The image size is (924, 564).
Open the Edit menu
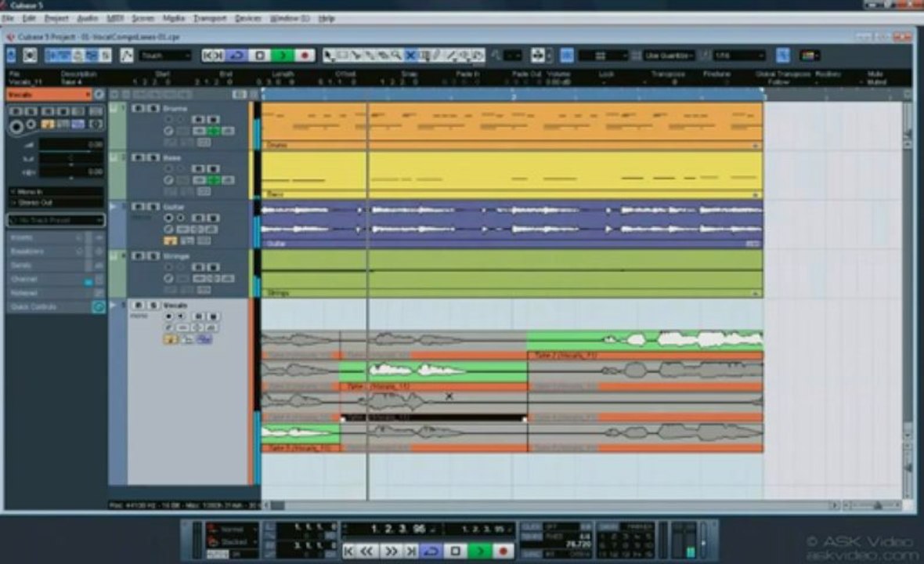tap(29, 18)
